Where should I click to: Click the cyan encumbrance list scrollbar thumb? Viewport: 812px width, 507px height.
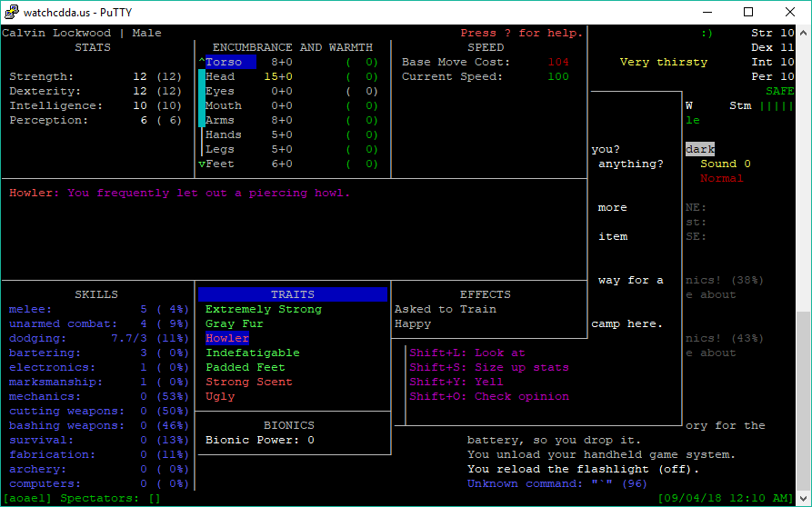[202, 98]
